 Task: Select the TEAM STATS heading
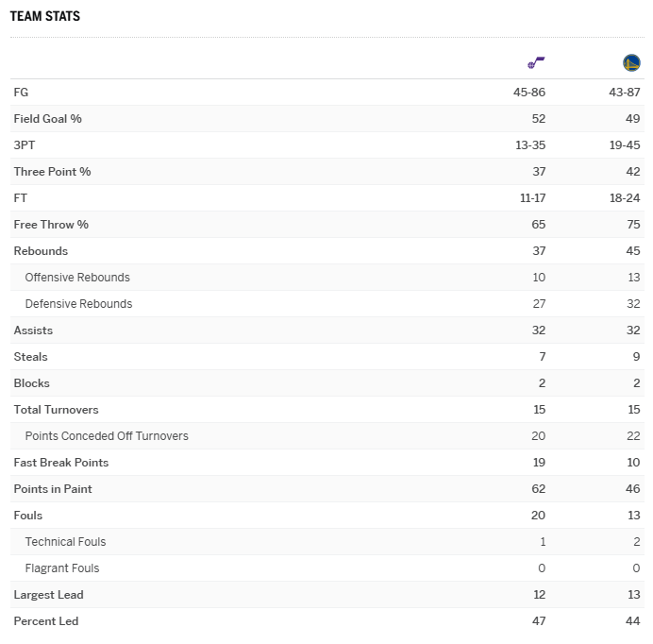pyautogui.click(x=45, y=17)
